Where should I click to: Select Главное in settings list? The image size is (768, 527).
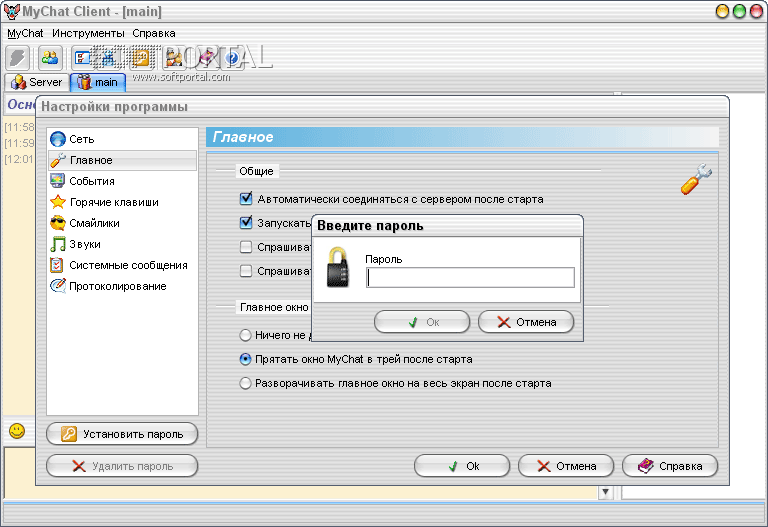122,160
